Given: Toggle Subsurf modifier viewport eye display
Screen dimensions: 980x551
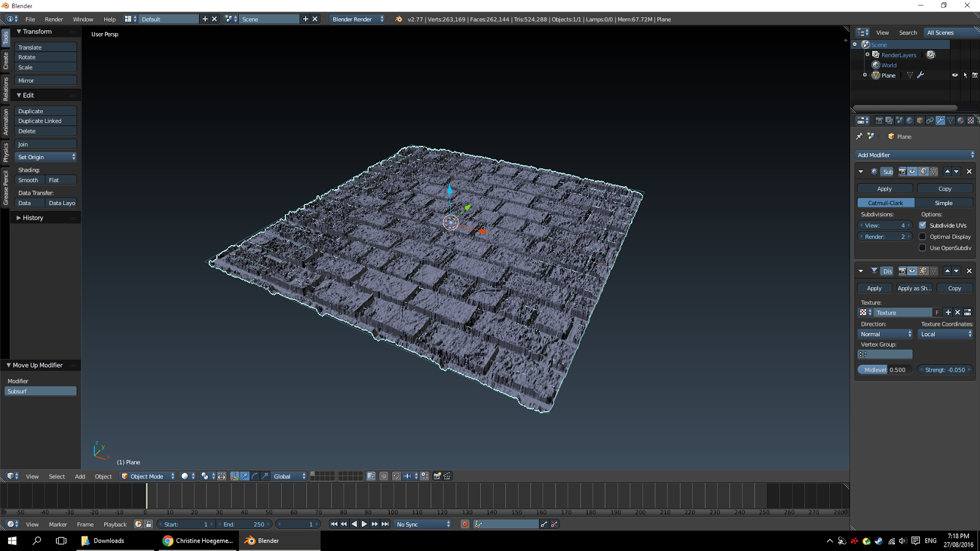Looking at the screenshot, I should coord(913,171).
